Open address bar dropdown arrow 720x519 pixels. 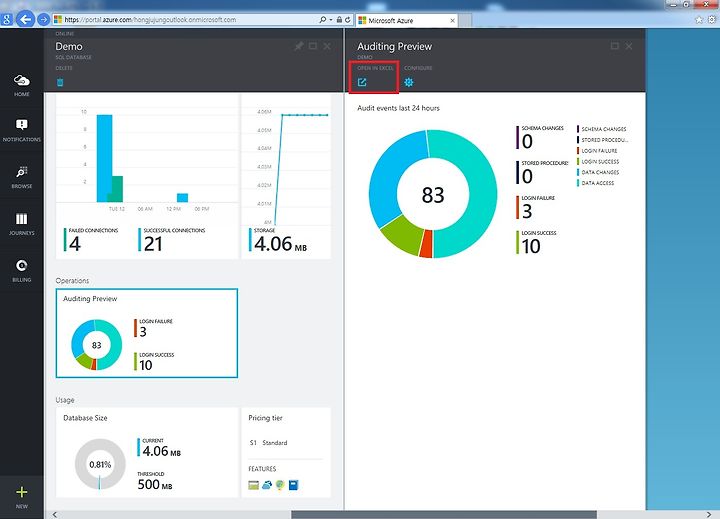click(x=331, y=20)
